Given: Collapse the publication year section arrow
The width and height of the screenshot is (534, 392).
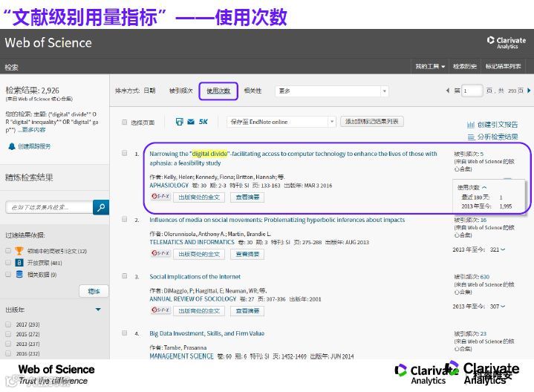Looking at the screenshot, I should [x=98, y=310].
